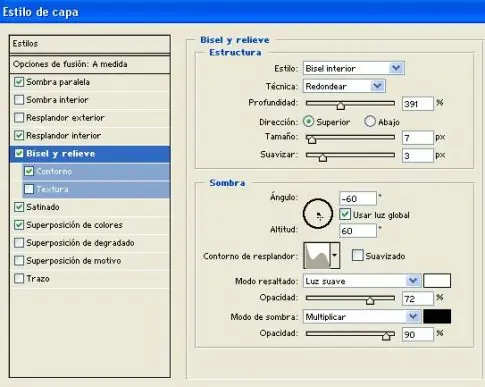Image resolution: width=485 pixels, height=387 pixels.
Task: Enable Superposición de degradado checkbox
Action: coord(19,243)
